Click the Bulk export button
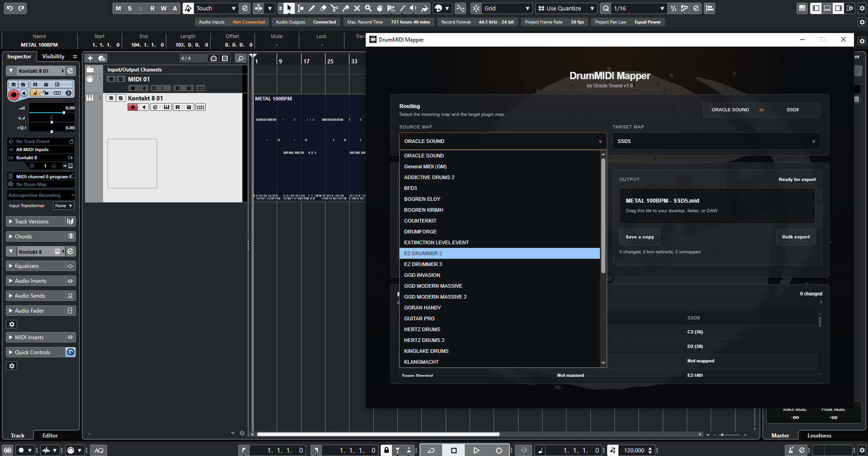The height and width of the screenshot is (456, 868). point(795,237)
